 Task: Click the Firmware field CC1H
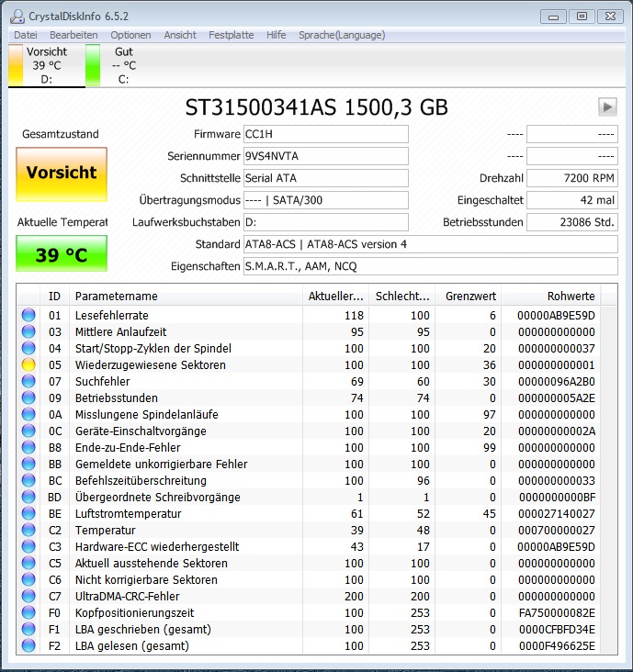pos(326,134)
